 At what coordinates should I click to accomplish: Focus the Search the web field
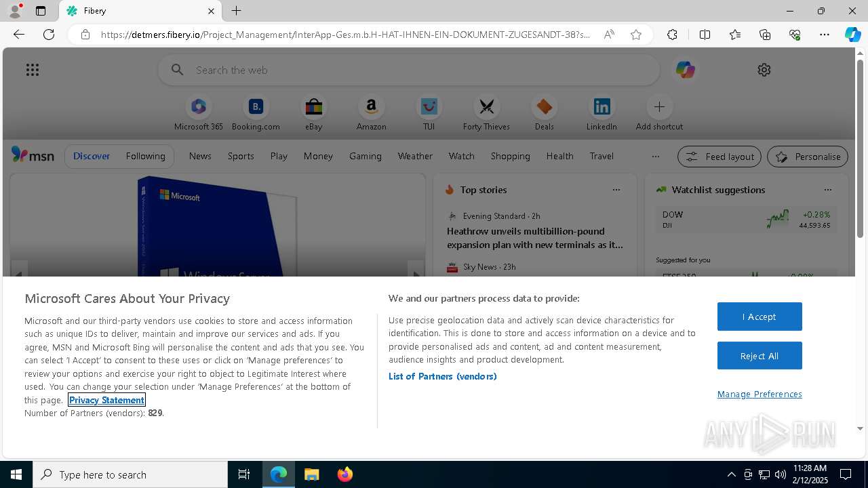coord(409,70)
